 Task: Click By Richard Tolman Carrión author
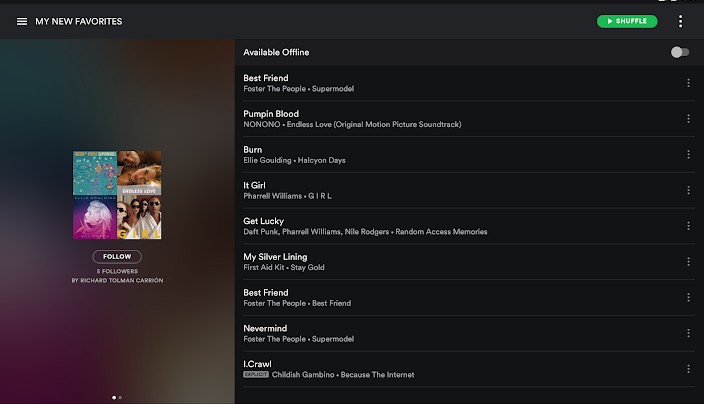click(117, 280)
